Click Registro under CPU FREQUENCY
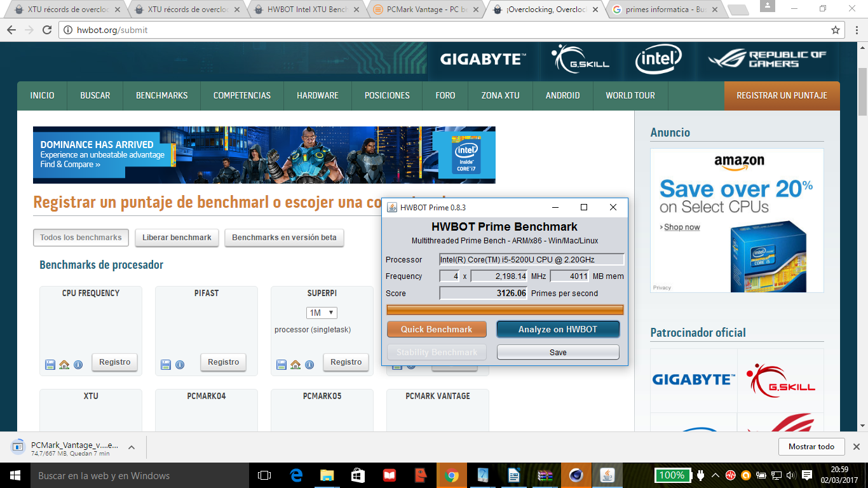This screenshot has height=488, width=868. pyautogui.click(x=114, y=362)
